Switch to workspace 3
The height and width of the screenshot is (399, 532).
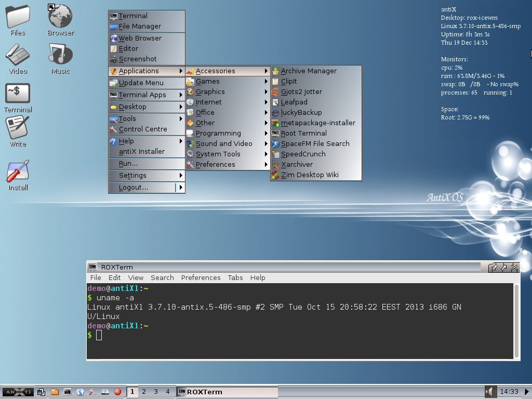pos(155,392)
